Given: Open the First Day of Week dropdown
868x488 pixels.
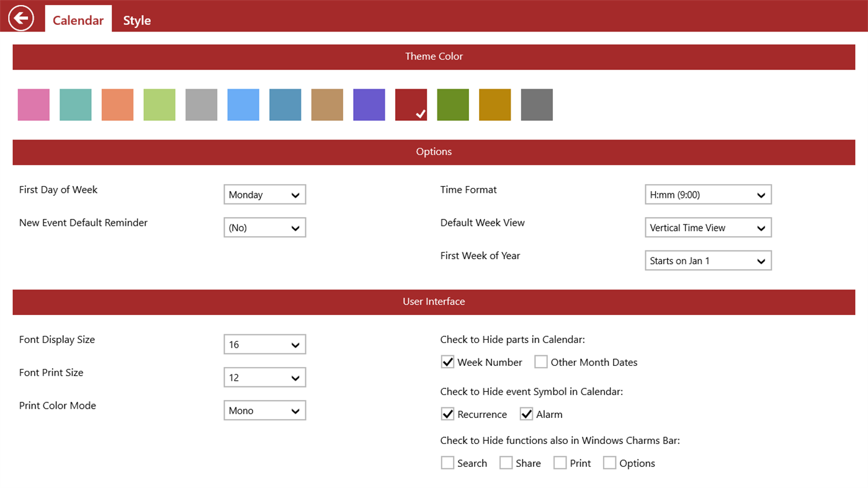Looking at the screenshot, I should 265,195.
